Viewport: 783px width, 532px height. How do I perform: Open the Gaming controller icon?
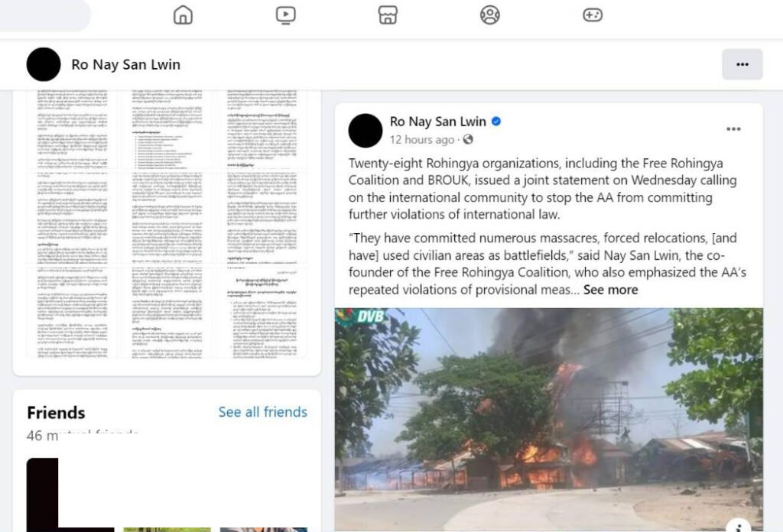pos(593,15)
